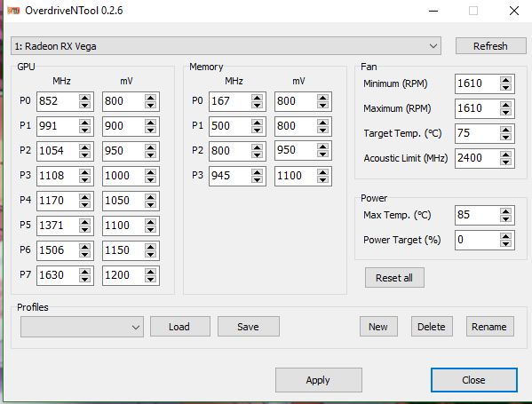Viewport: 532px width, 404px height.
Task: Load the selected profile
Action: (179, 327)
